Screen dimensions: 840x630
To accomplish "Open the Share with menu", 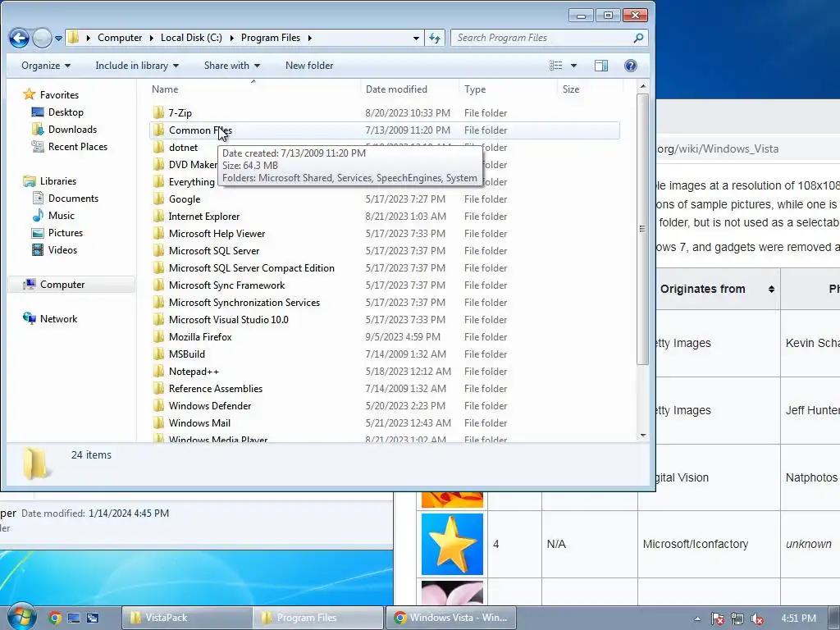I will point(232,66).
